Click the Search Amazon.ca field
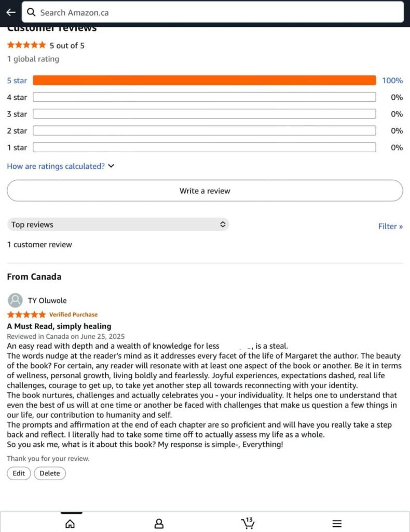Screen dimensions: 410x532 (218, 12)
